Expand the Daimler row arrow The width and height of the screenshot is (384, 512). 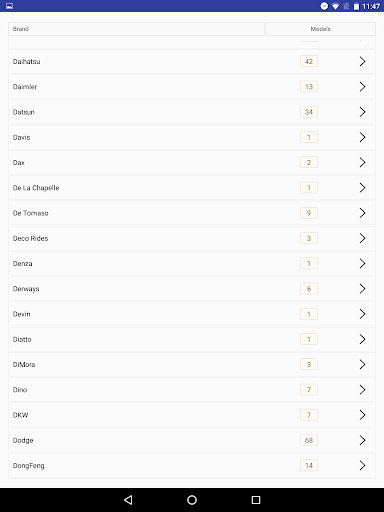coord(362,87)
